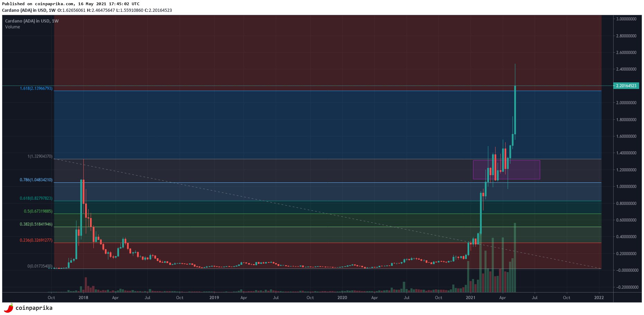This screenshot has height=315, width=644.
Task: Click the 2021 time axis label
Action: pyautogui.click(x=471, y=298)
